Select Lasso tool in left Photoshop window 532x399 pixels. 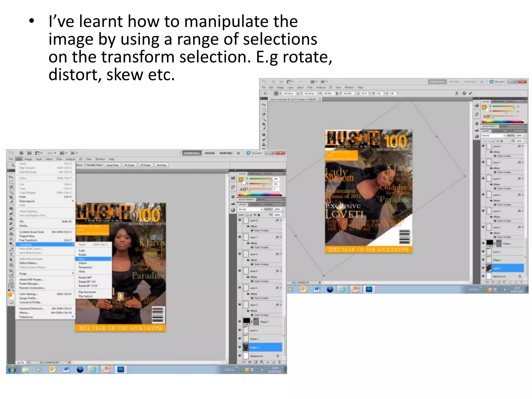[x=11, y=187]
